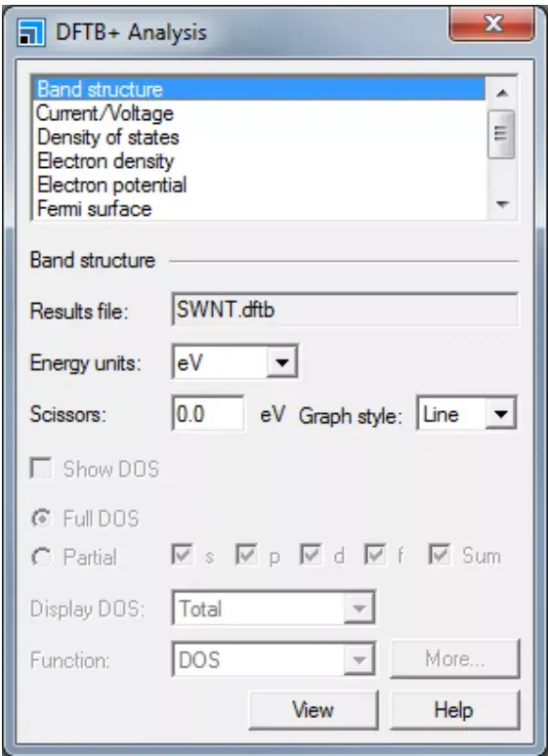Toggle the p orbital checkbox
548x756 pixels.
(246, 555)
